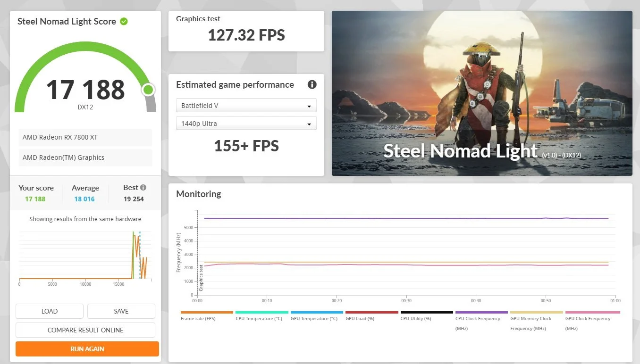Open the 1440p Ultra quality preset dropdown
Viewport: 640px width, 364px height.
pyautogui.click(x=246, y=123)
